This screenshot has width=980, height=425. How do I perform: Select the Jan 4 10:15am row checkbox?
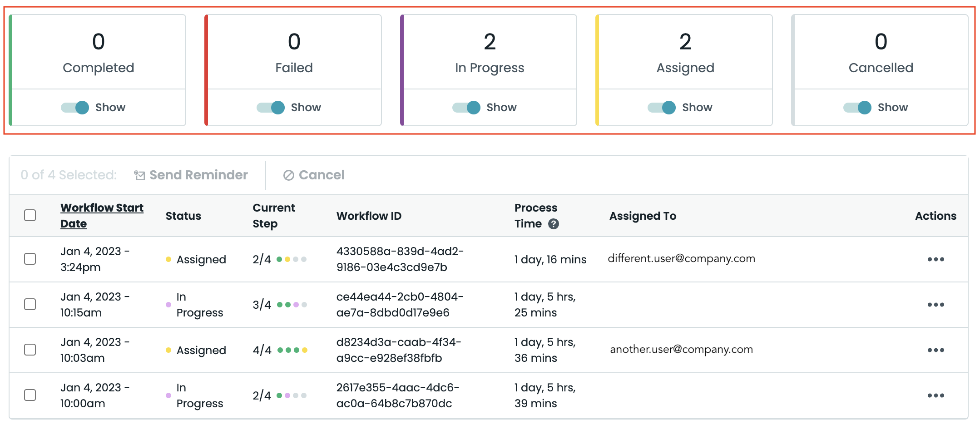point(30,305)
